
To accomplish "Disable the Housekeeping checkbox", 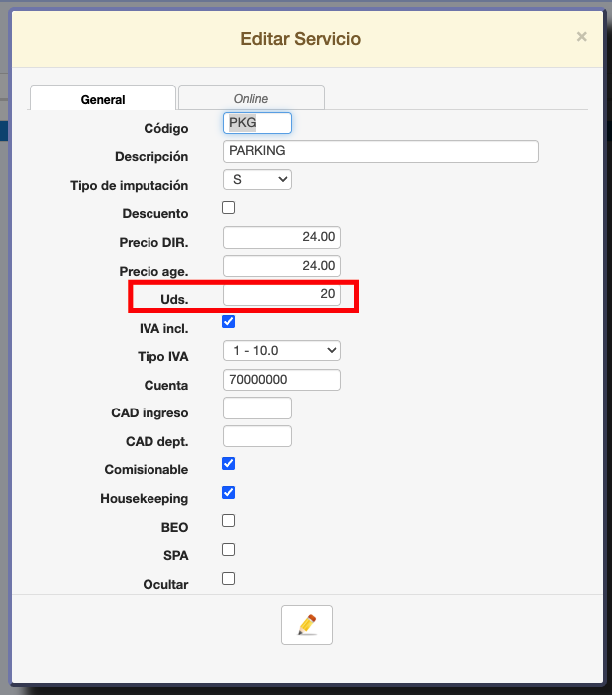I will tap(228, 493).
